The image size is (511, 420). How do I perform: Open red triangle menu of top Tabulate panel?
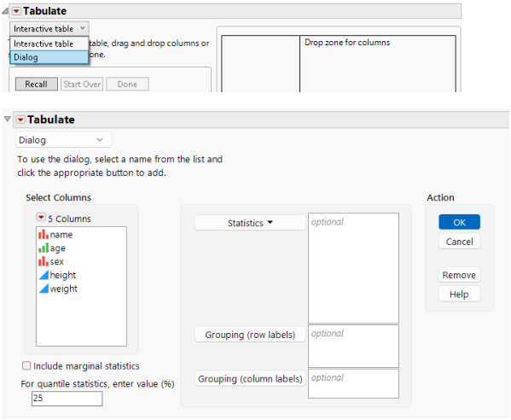coord(16,11)
